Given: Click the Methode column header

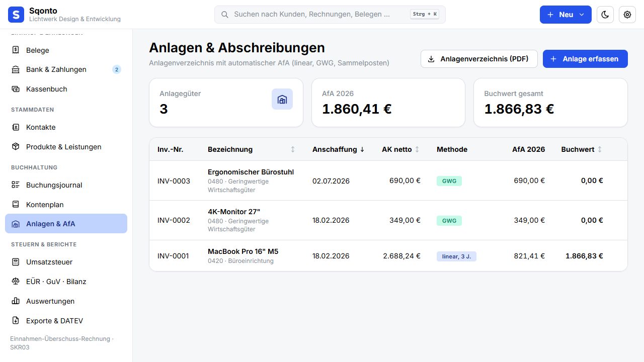Looking at the screenshot, I should coord(452,149).
